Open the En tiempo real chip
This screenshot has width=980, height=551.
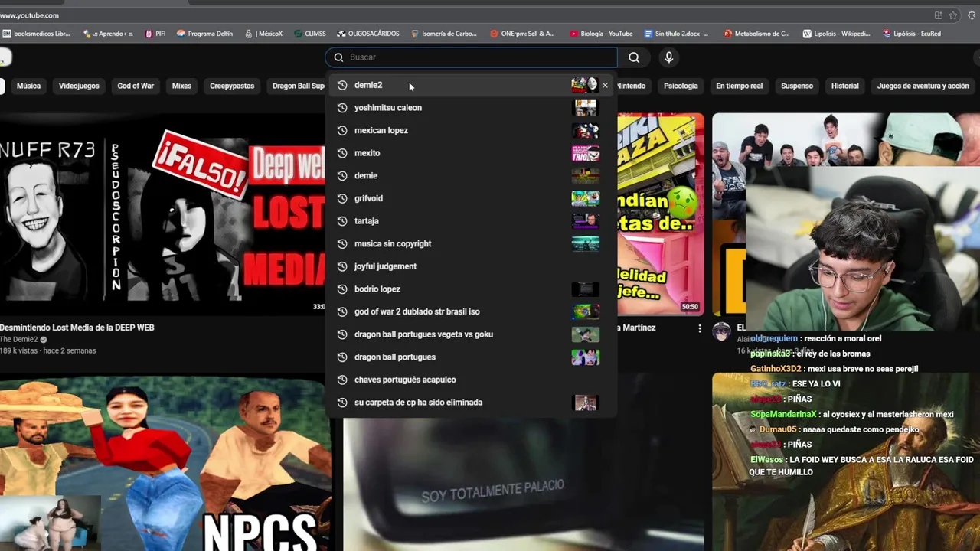click(x=739, y=86)
